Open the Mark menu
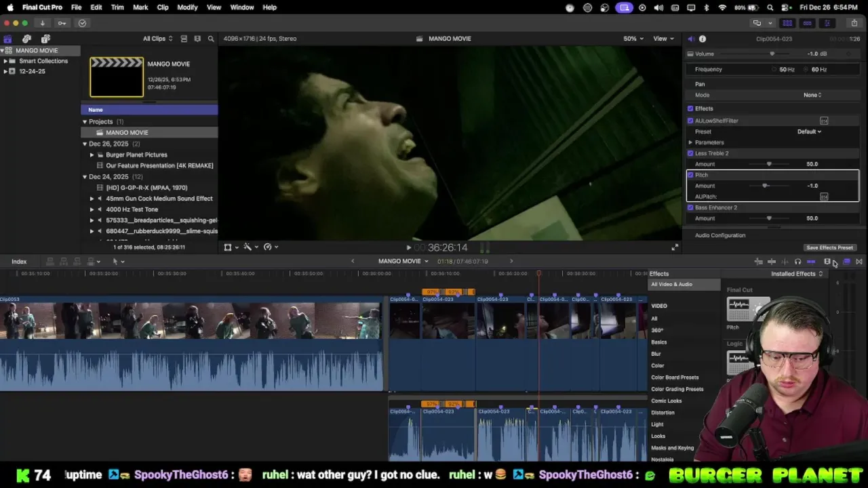The height and width of the screenshot is (488, 868). (x=140, y=7)
